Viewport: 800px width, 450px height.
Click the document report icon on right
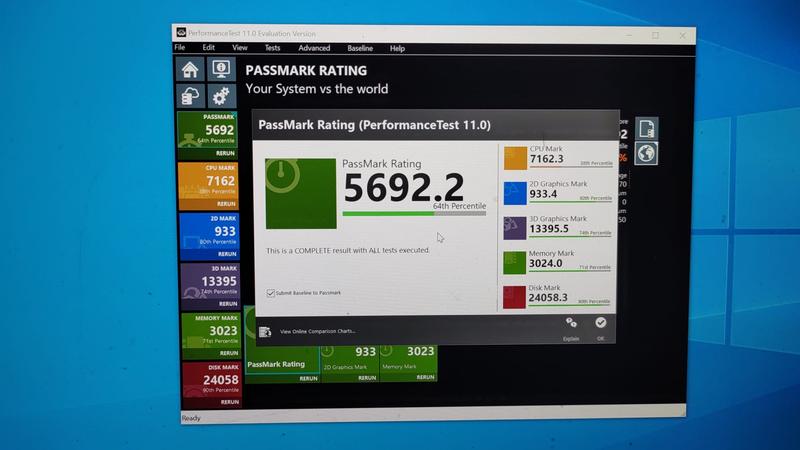tap(646, 128)
